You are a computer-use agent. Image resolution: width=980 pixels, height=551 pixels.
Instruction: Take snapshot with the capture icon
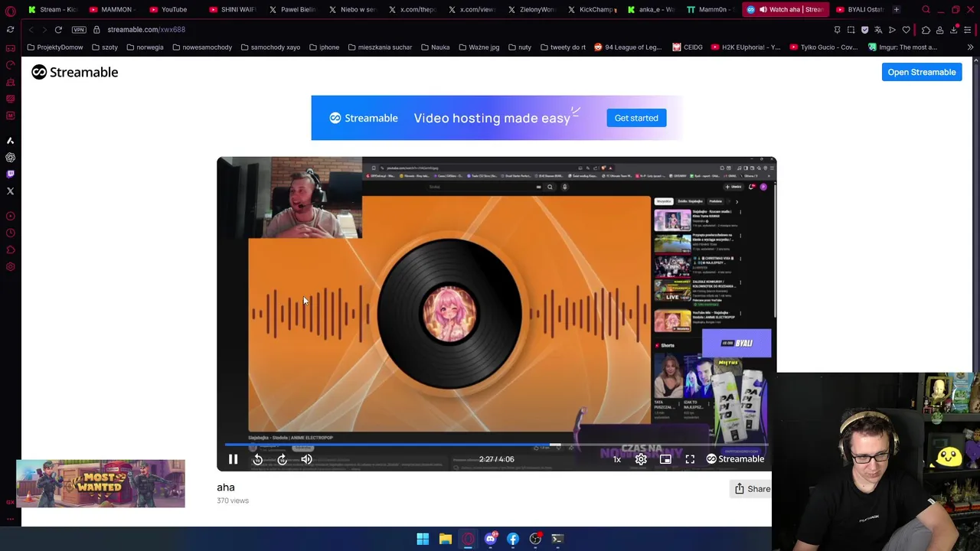tap(851, 30)
